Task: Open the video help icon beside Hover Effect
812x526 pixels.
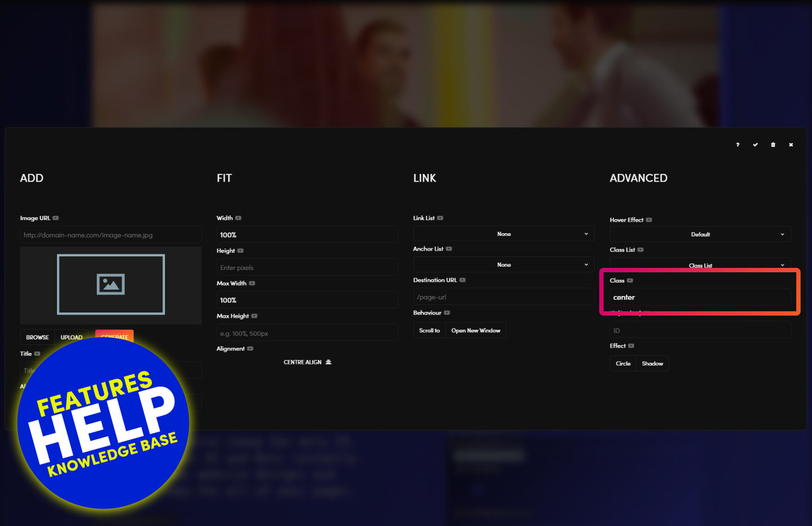Action: tap(649, 220)
